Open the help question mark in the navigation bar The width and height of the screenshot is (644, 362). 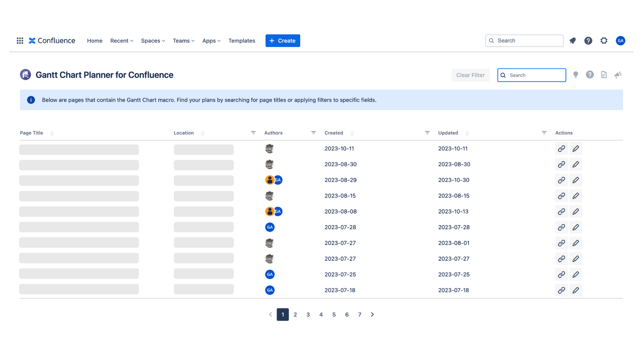(588, 41)
